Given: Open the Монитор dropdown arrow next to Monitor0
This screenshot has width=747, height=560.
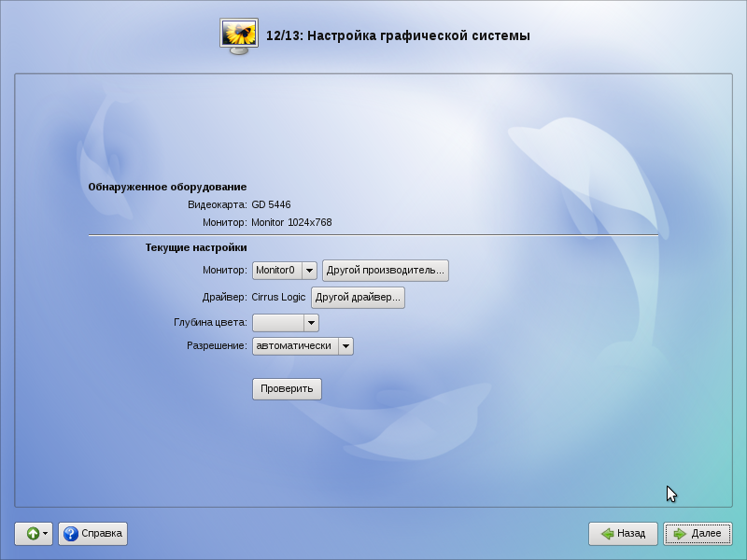Looking at the screenshot, I should pos(309,271).
